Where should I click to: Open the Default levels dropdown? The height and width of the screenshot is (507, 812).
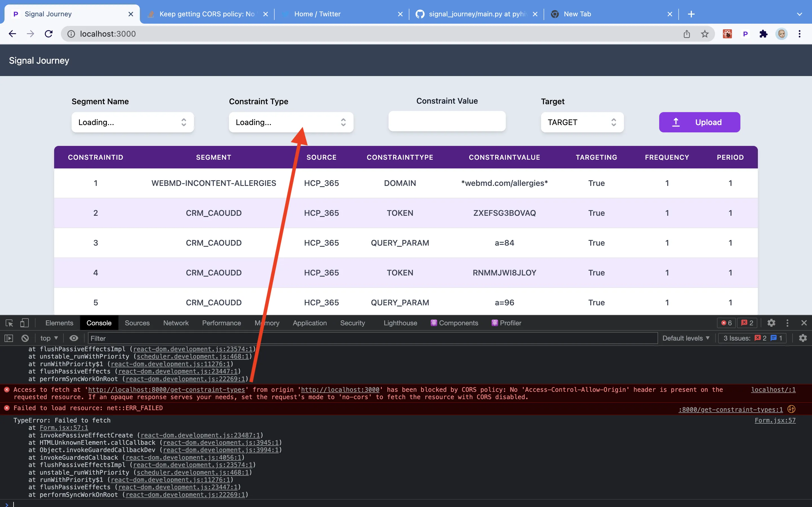click(x=685, y=338)
